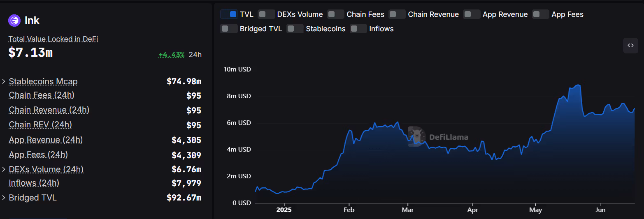Click the Mar label on x-axis

[x=407, y=210]
